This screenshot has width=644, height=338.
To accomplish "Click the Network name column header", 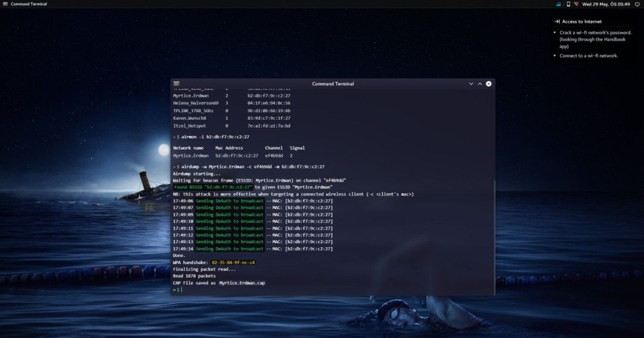I will [188, 148].
